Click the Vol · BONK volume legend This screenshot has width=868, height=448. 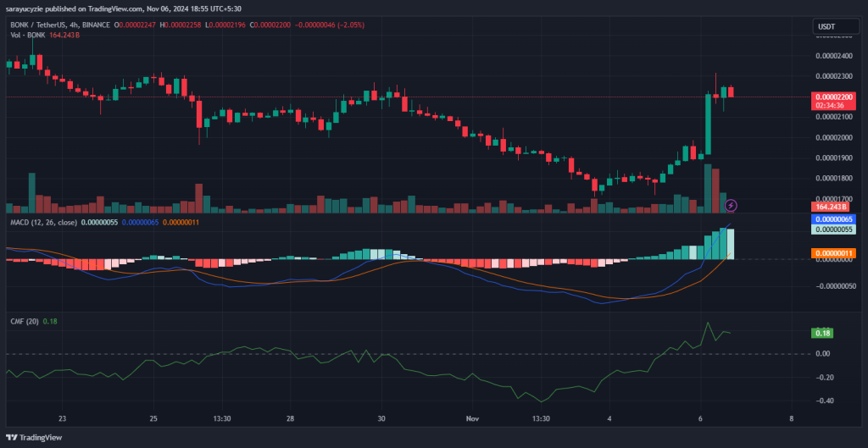point(27,36)
